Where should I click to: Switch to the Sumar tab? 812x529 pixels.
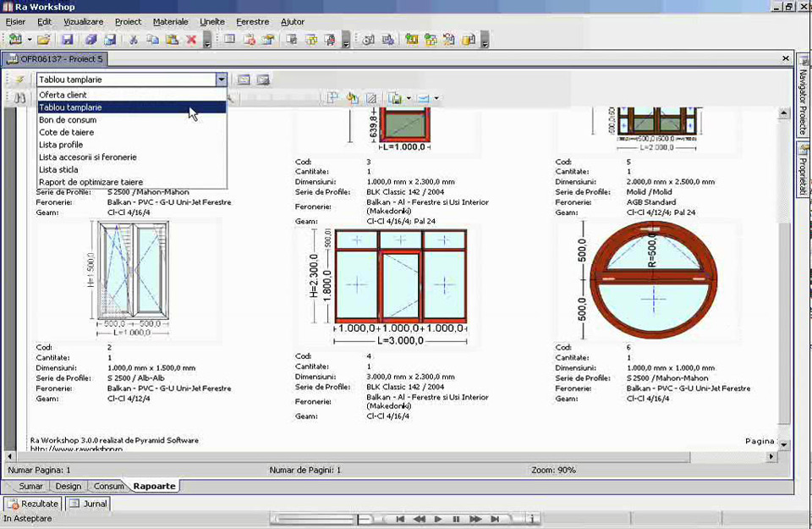tap(30, 486)
